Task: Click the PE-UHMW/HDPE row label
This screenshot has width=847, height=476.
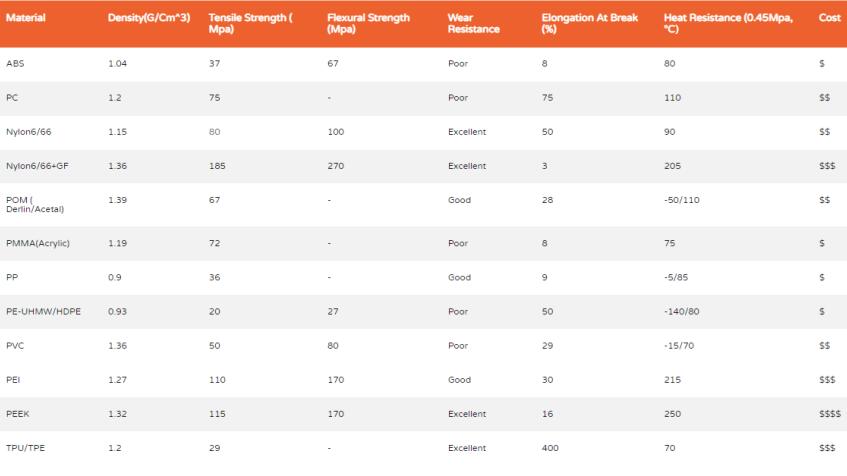Action: [43, 311]
